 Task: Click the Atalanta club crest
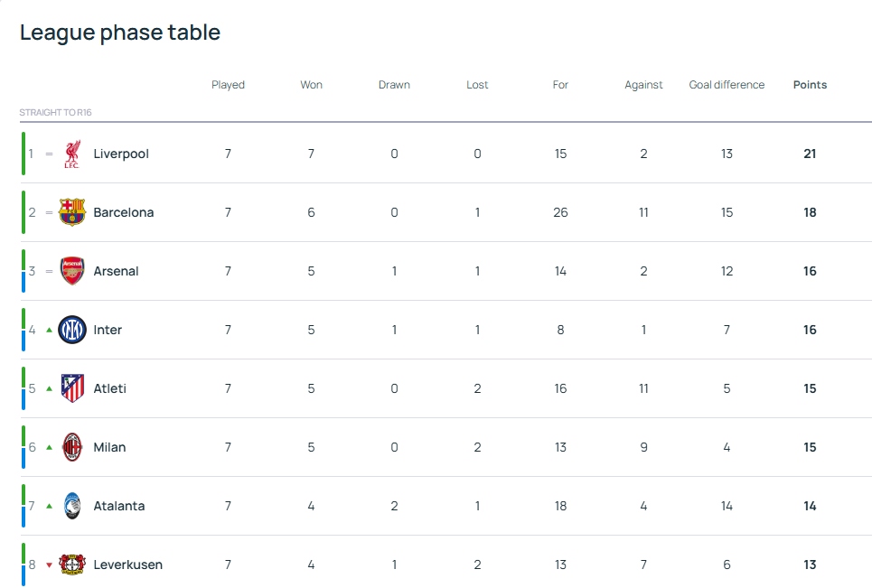click(x=72, y=506)
